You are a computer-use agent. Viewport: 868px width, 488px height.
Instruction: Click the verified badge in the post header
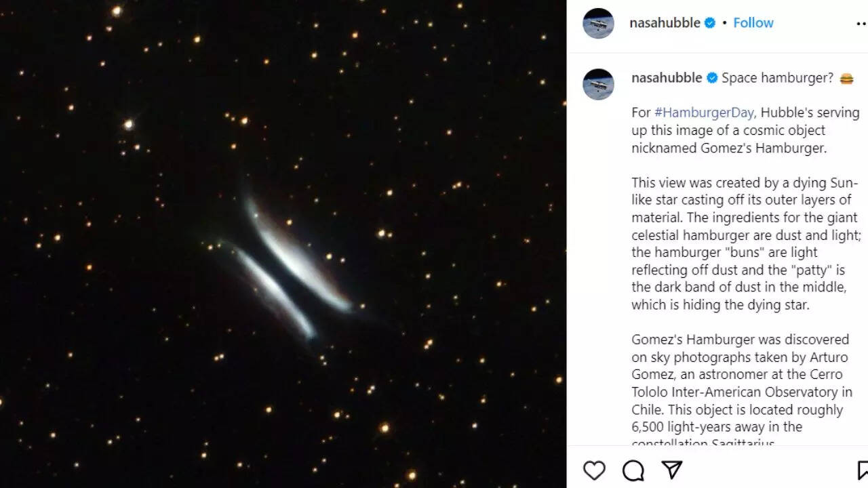(x=710, y=23)
